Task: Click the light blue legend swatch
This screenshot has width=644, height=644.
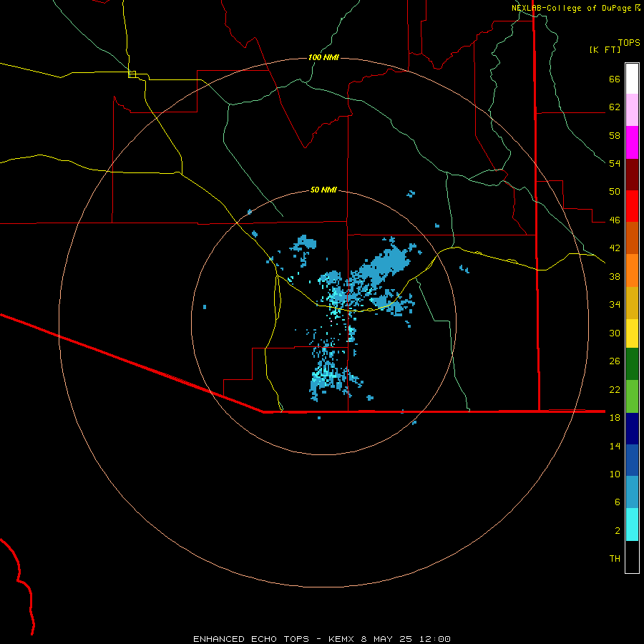Action: [632, 492]
